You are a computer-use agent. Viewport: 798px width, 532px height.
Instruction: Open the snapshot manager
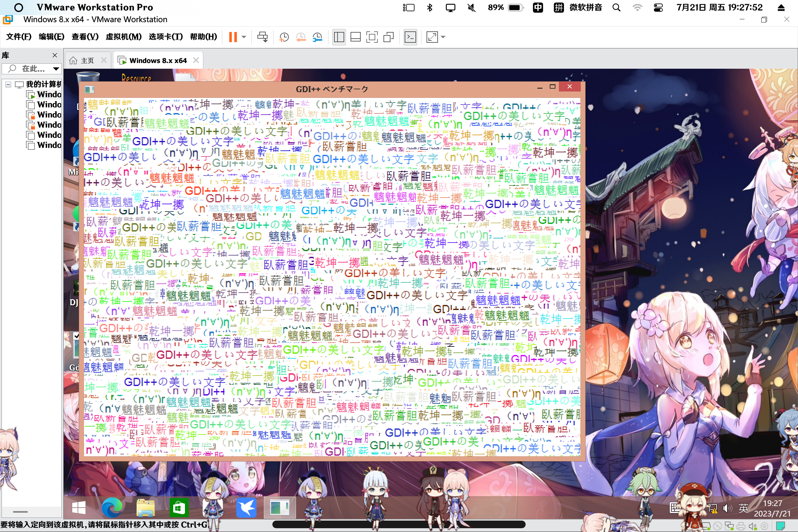click(x=317, y=37)
